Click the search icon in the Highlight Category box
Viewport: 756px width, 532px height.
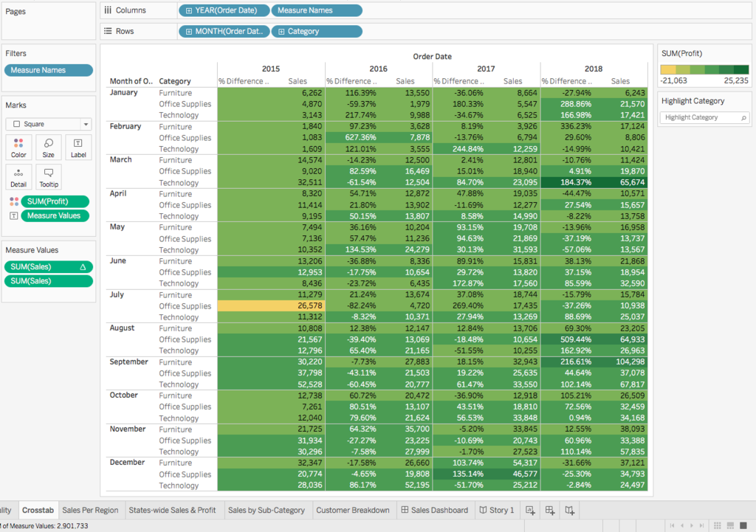click(x=743, y=117)
